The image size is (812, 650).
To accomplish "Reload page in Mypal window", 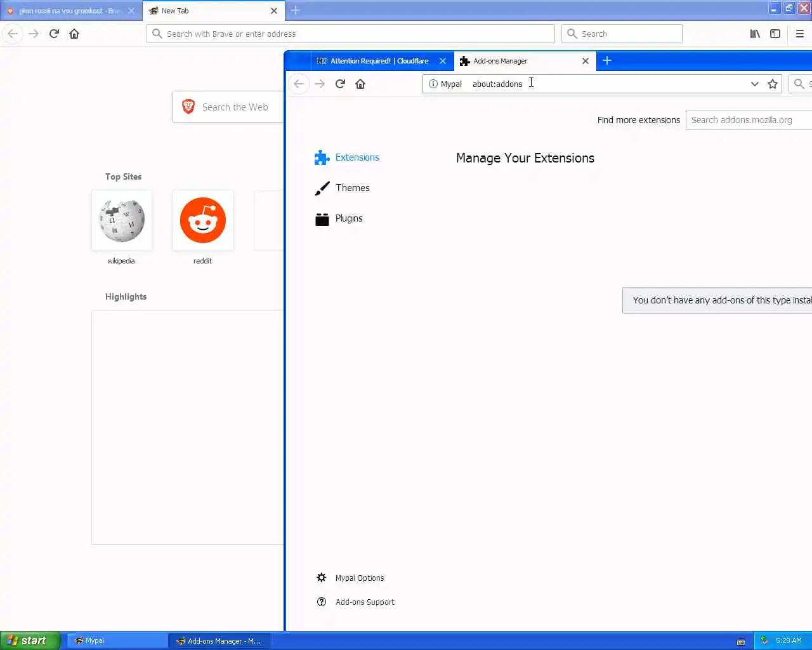I will (x=340, y=84).
